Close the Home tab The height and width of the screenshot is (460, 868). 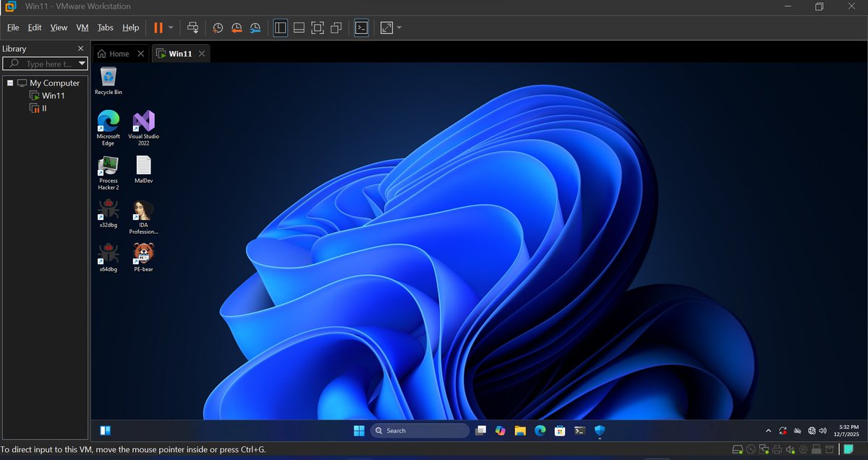(141, 54)
